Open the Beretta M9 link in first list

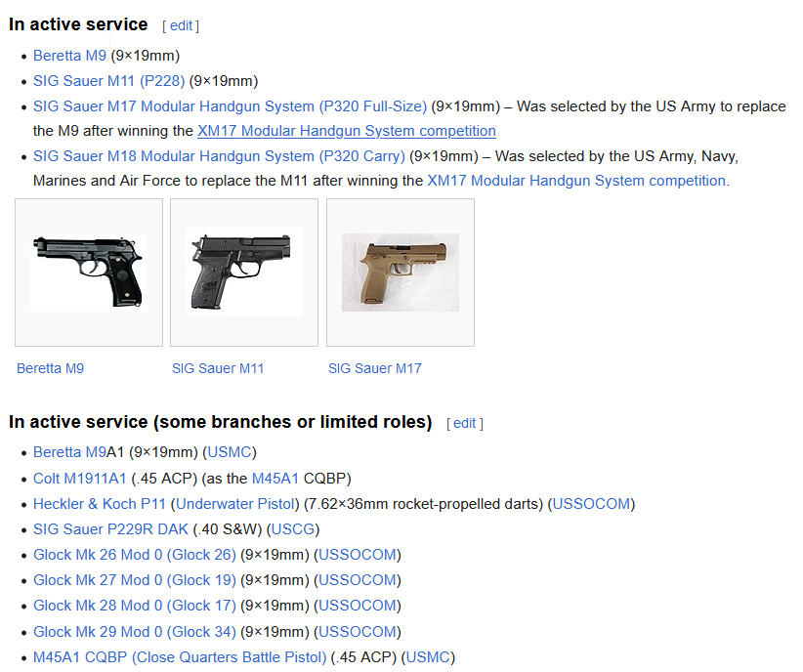click(69, 56)
